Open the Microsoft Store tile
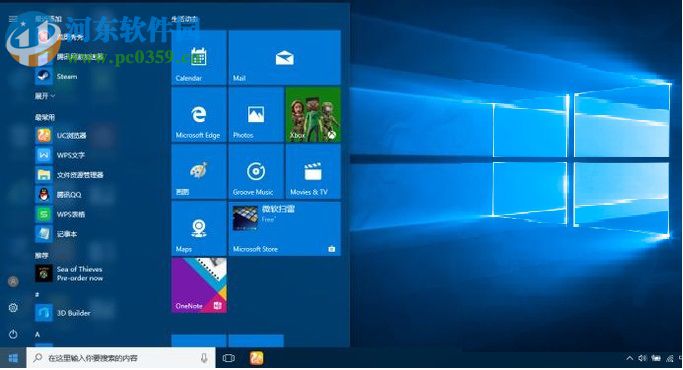This screenshot has height=370, width=683. tap(284, 228)
